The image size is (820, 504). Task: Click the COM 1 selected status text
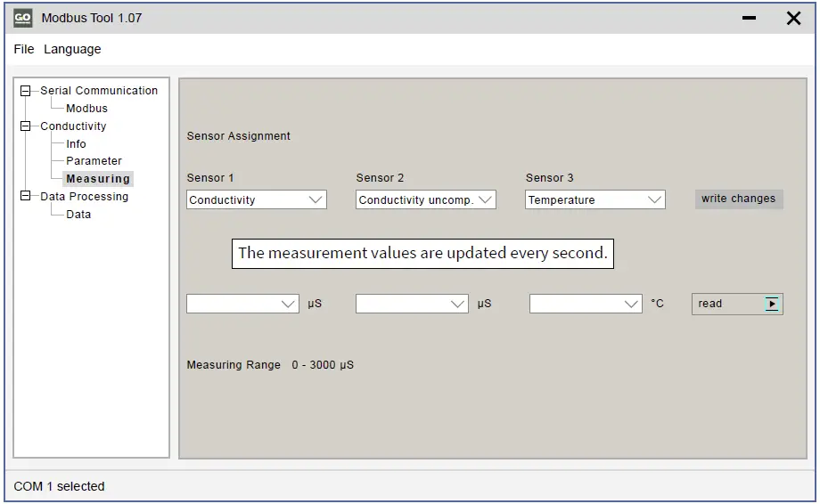(x=59, y=486)
